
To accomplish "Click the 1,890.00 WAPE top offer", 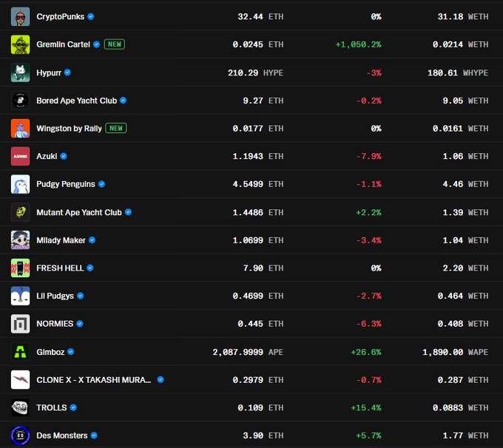I will [x=456, y=352].
